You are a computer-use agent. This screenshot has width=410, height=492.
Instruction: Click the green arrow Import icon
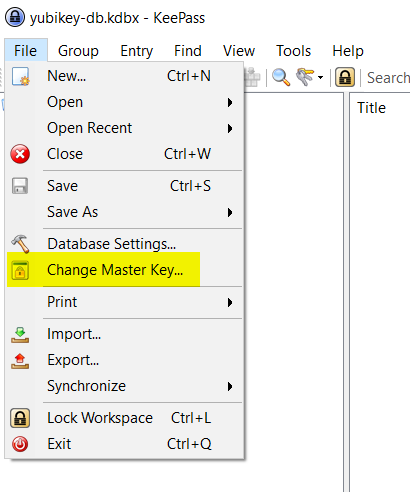pyautogui.click(x=20, y=335)
